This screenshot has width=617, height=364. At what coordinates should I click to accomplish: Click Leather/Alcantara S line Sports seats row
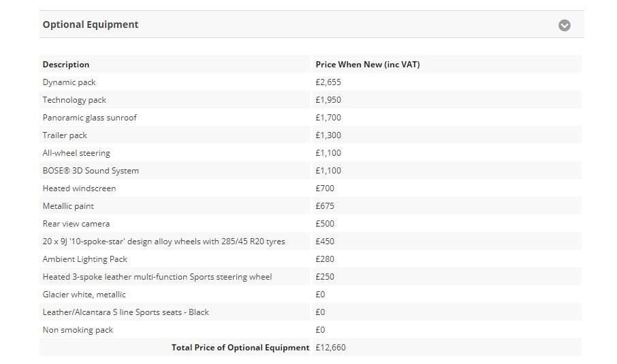[311, 312]
